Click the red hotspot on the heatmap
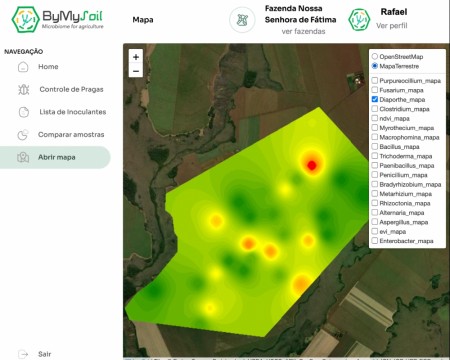Viewport: 450px width, 360px height. [312, 165]
